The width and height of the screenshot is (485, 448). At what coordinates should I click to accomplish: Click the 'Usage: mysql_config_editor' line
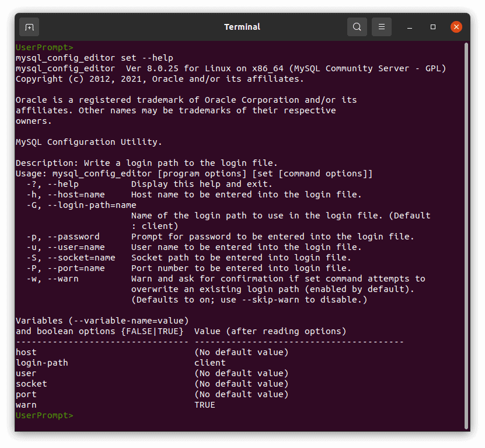(x=194, y=173)
